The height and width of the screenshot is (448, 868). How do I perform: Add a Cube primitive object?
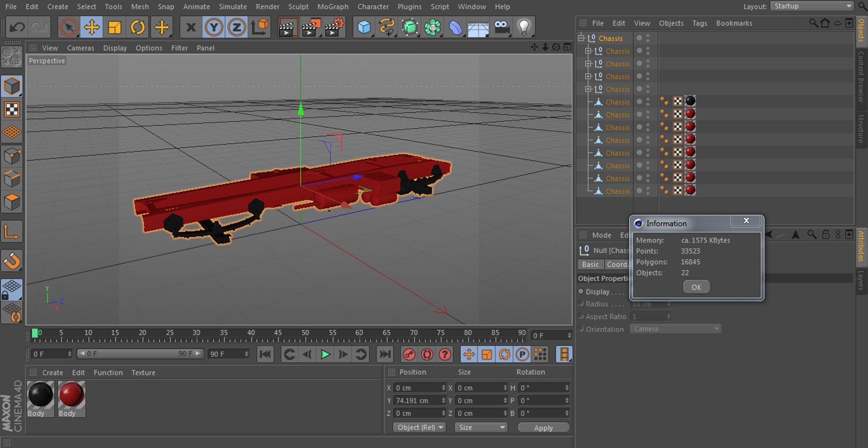coord(364,28)
